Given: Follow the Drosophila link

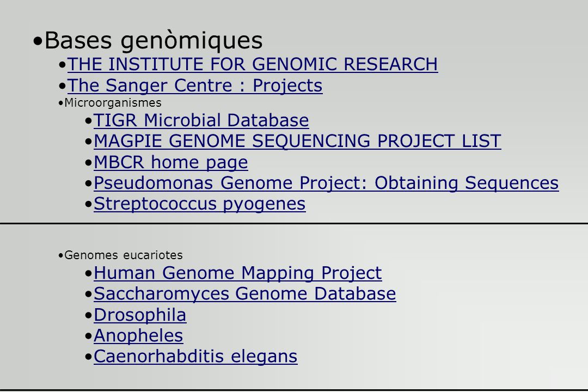Looking at the screenshot, I should point(140,315).
